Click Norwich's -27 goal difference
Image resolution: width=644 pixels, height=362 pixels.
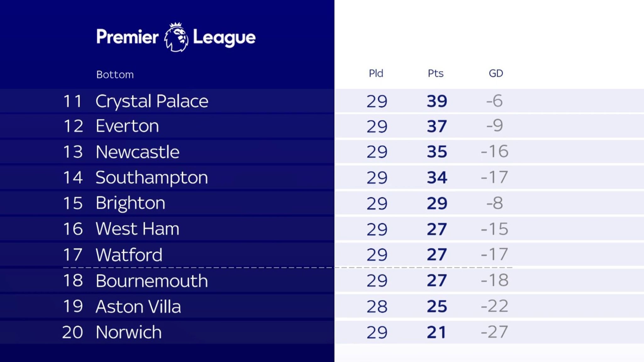(494, 332)
